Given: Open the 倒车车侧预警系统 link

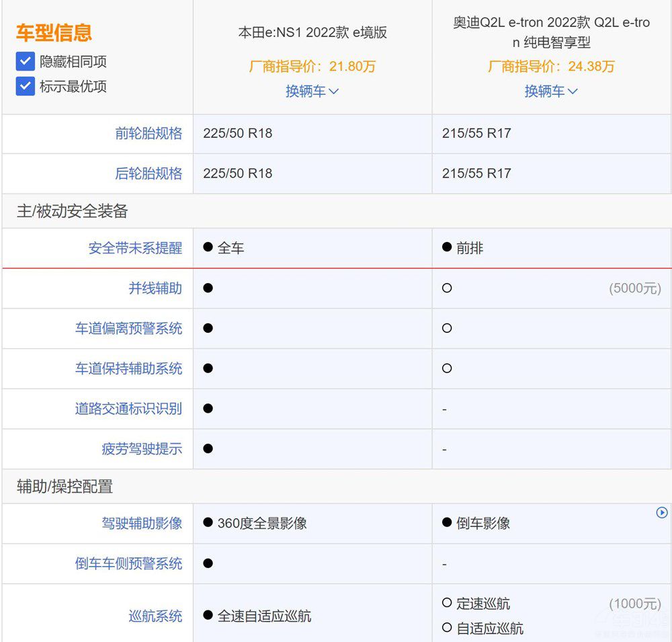Looking at the screenshot, I should point(128,563).
